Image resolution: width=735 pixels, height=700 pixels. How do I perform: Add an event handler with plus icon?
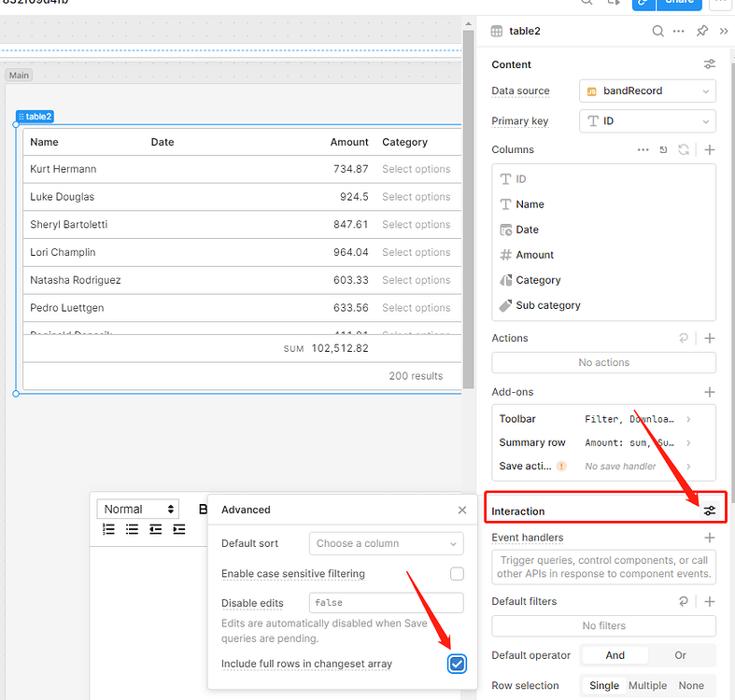pos(710,538)
